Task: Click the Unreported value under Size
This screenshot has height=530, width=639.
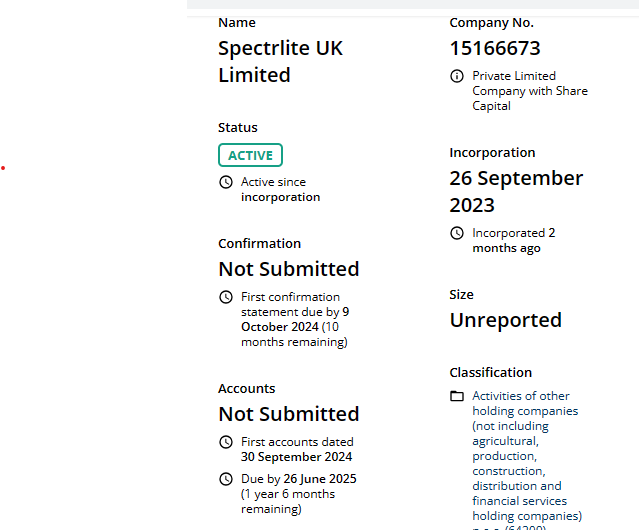Action: click(x=506, y=320)
